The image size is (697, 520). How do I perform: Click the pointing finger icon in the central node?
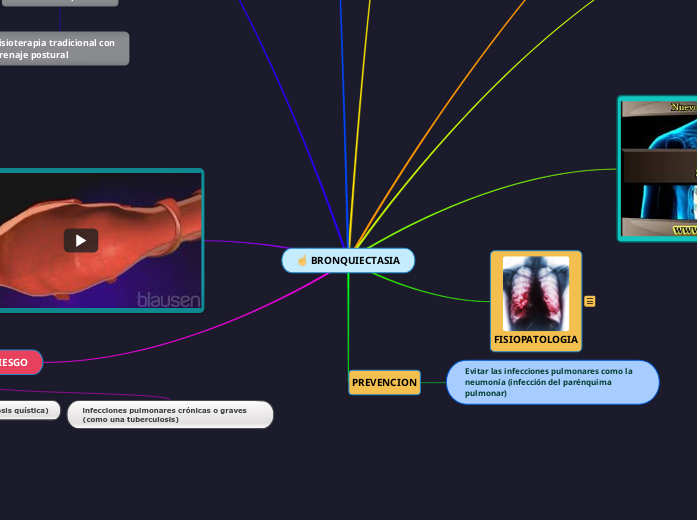click(x=301, y=261)
